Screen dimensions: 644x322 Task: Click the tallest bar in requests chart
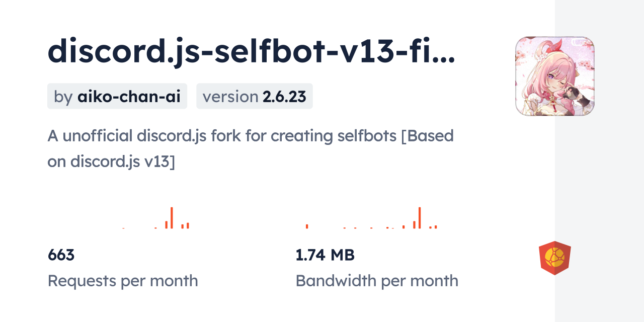coord(172,217)
